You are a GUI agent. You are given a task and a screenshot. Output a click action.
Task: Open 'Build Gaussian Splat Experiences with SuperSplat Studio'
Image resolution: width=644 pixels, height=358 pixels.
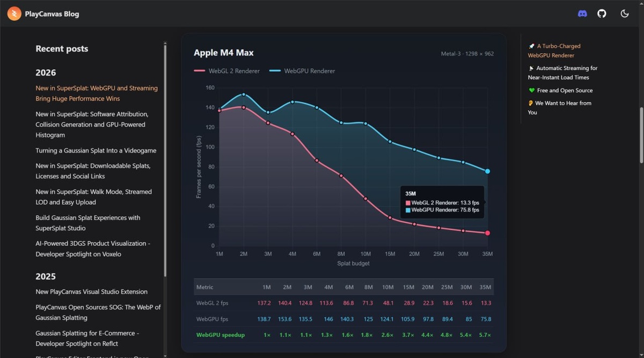(x=88, y=223)
